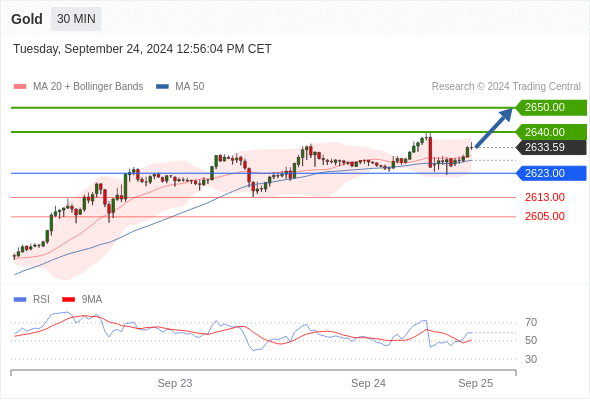Screen dimensions: 590x400
Task: Click the blue RSI legend swatch
Action: [20, 300]
